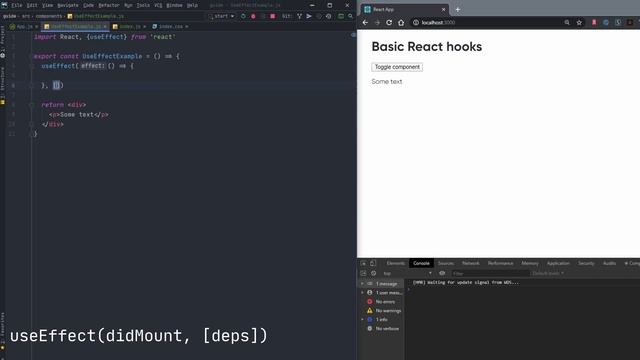Click the red debug bug icon

click(253, 16)
